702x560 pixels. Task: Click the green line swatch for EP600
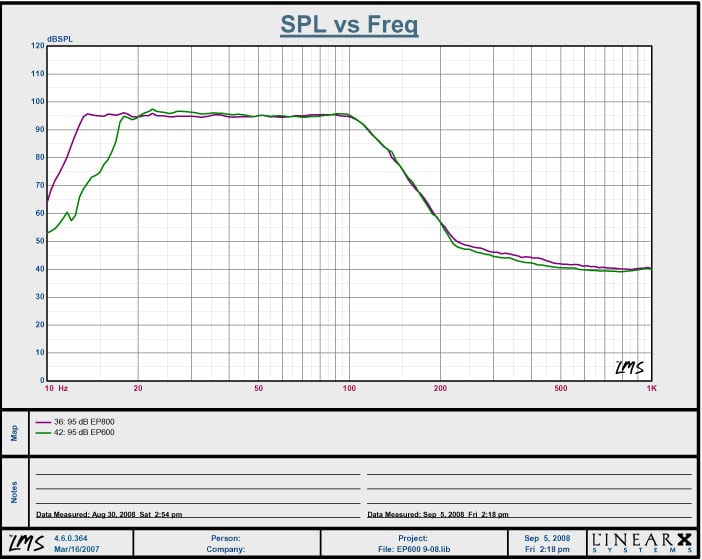tap(45, 432)
